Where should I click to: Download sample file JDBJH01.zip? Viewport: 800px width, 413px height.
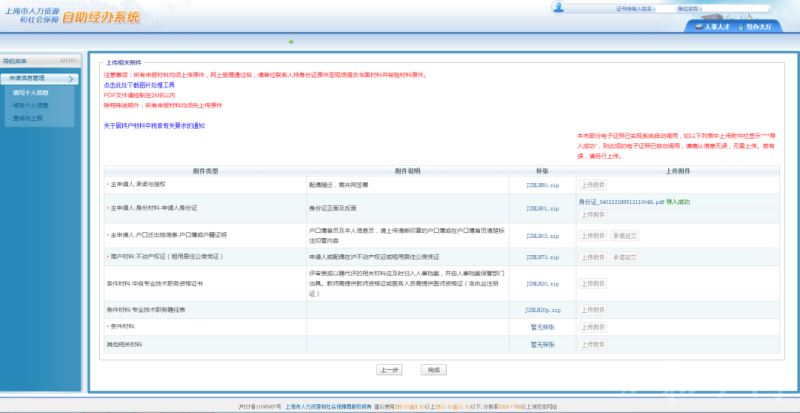[x=542, y=208]
